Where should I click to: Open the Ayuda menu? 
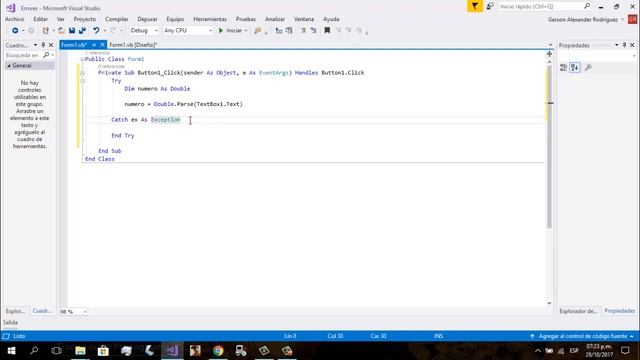[x=331, y=19]
